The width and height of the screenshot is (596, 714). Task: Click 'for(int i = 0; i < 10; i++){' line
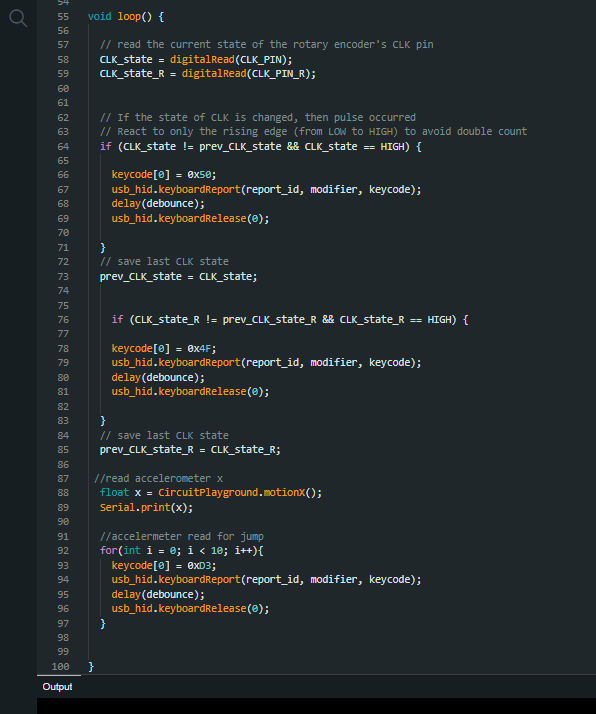[182, 551]
